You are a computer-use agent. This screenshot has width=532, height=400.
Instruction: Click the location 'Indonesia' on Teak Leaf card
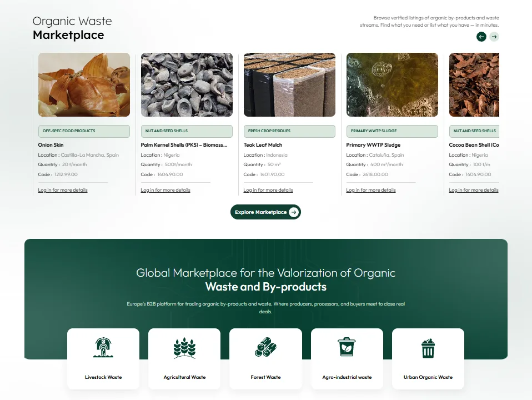[277, 155]
